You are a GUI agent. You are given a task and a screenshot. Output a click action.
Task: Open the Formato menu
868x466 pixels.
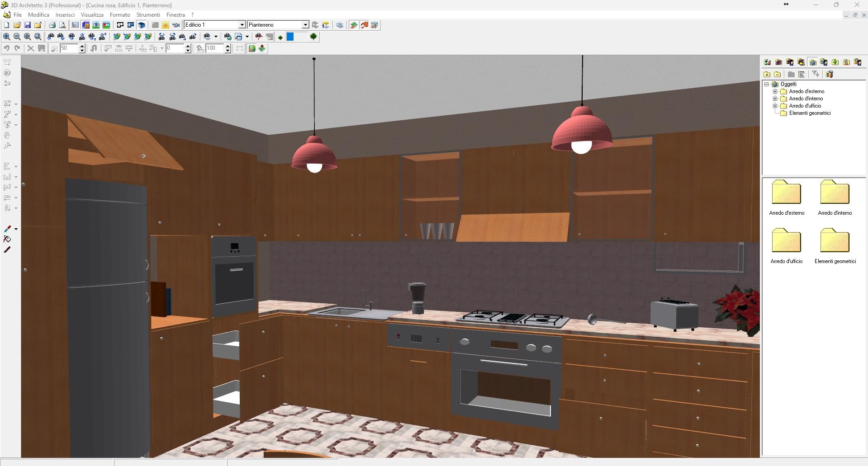click(120, 15)
